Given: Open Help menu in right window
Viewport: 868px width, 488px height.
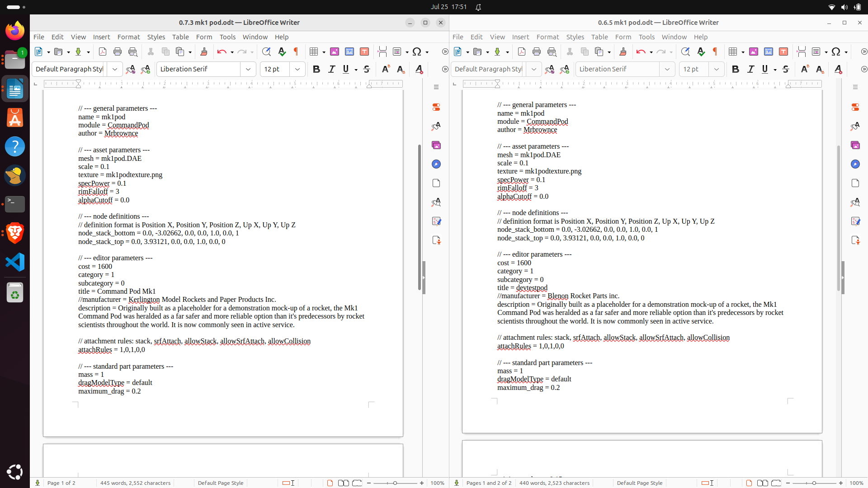Looking at the screenshot, I should [701, 37].
